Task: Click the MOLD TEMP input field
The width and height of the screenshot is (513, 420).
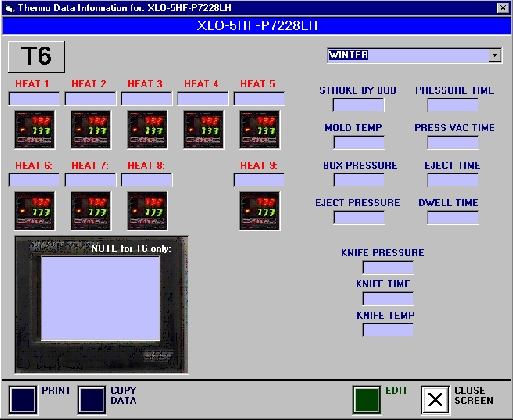Action: (x=359, y=143)
